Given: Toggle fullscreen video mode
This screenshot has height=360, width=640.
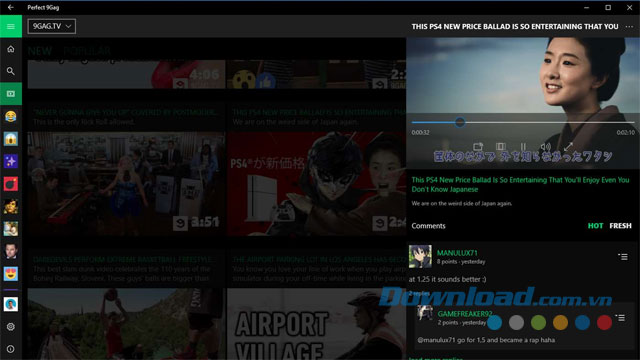Looking at the screenshot, I should tap(568, 146).
